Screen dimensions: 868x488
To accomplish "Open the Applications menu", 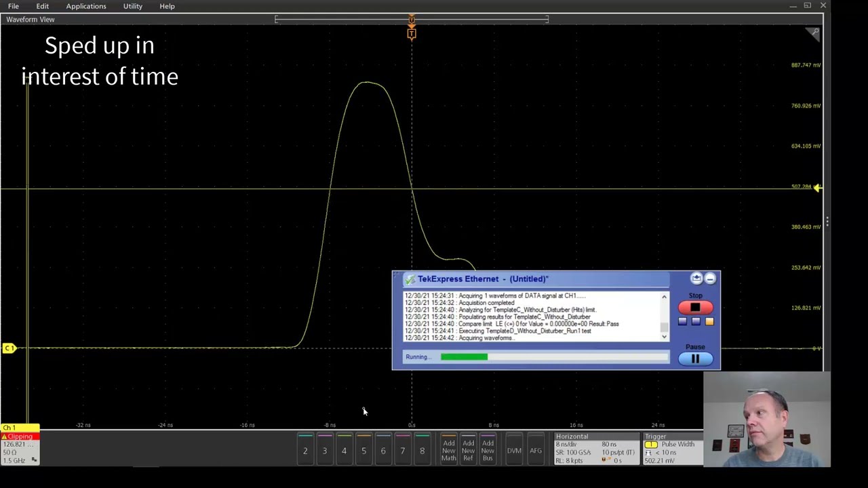I will coord(86,6).
